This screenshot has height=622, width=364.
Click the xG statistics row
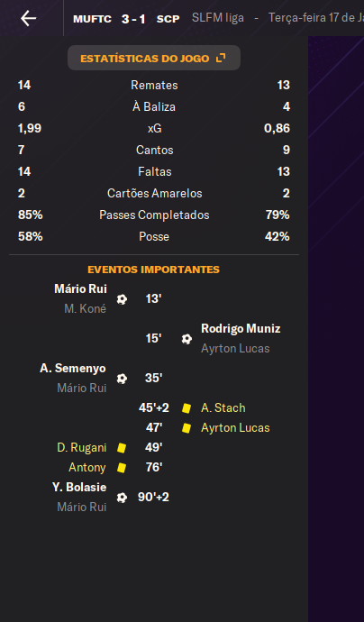pyautogui.click(x=154, y=128)
